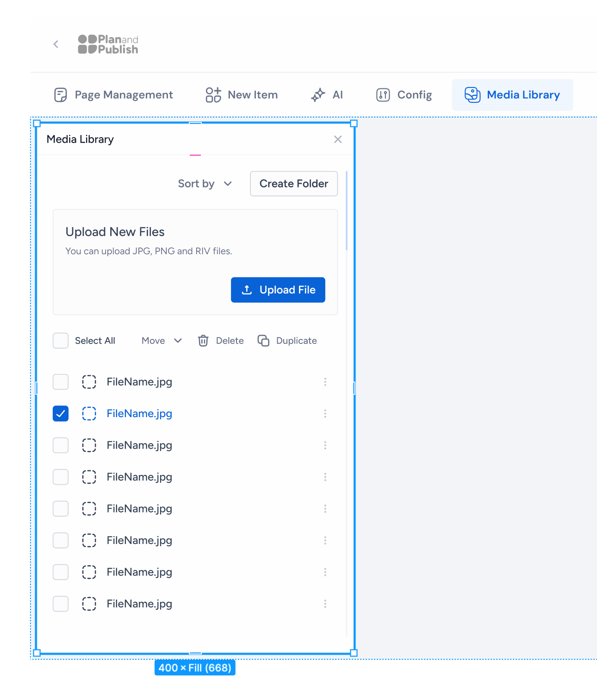Tick the Select All checkbox
Screen dimensions: 597x700
(x=61, y=341)
